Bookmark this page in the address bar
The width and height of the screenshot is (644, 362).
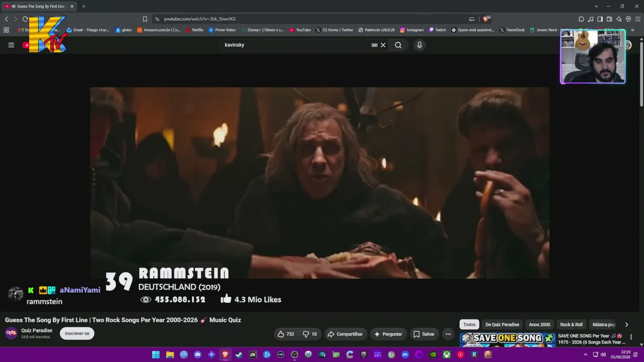pyautogui.click(x=145, y=19)
